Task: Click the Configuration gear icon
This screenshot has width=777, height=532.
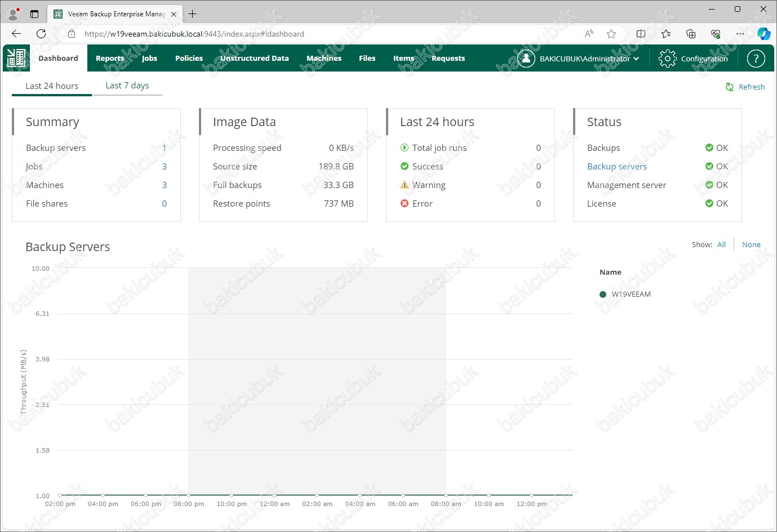Action: 667,58
